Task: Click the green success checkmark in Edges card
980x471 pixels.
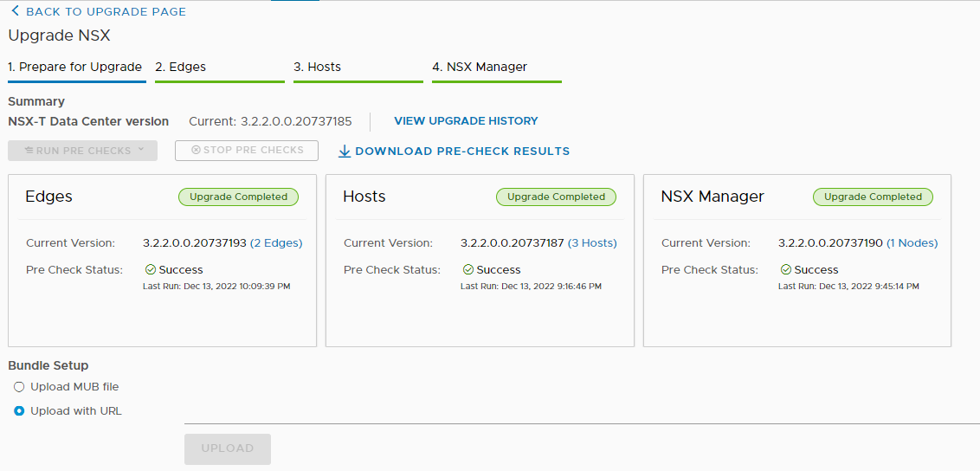Action: click(x=150, y=270)
